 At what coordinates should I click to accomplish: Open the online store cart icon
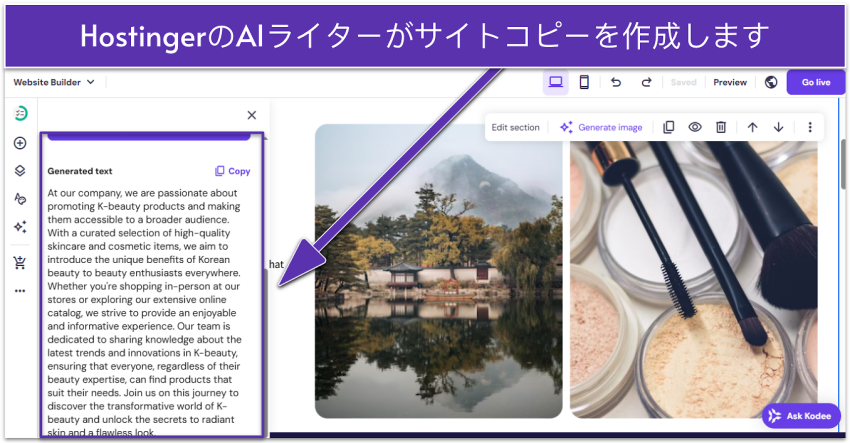coord(20,262)
